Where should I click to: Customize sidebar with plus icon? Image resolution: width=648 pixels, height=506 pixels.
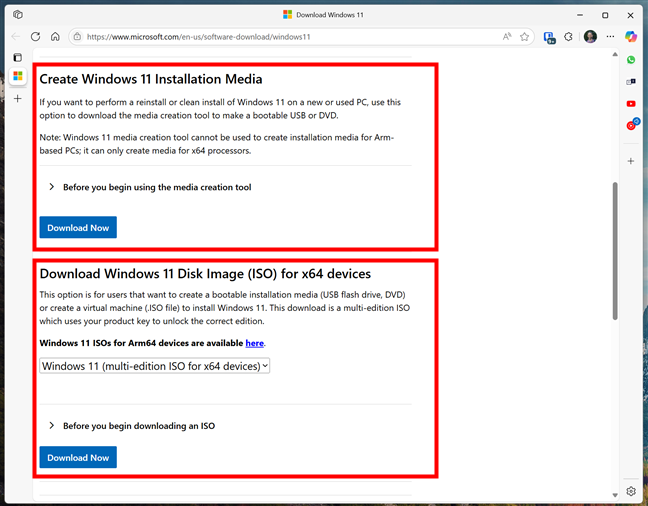click(x=631, y=161)
